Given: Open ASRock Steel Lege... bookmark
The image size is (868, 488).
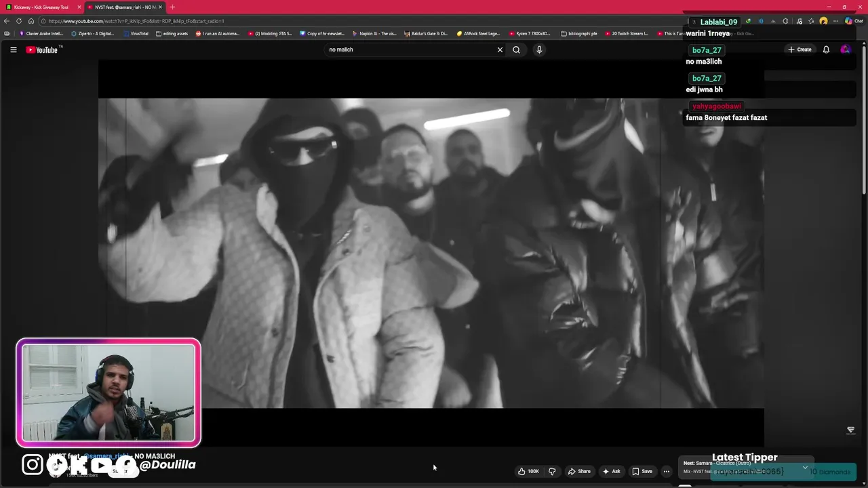Looking at the screenshot, I should point(478,33).
